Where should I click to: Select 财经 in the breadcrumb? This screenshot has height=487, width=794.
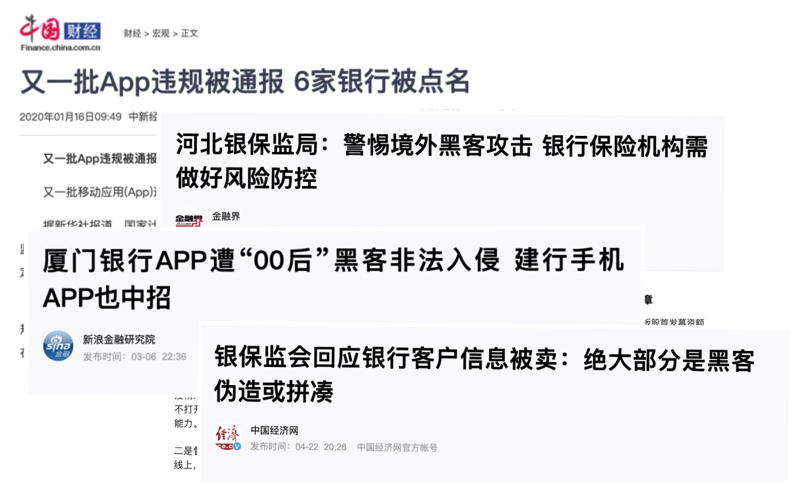pyautogui.click(x=132, y=33)
